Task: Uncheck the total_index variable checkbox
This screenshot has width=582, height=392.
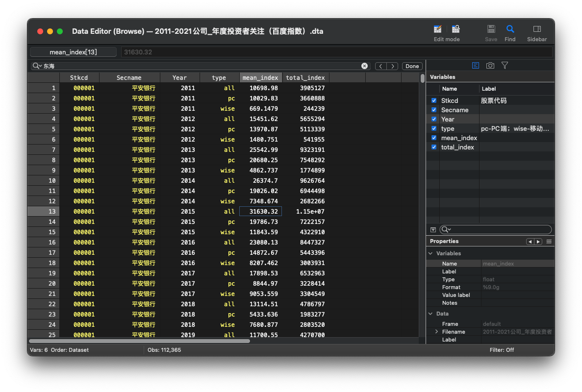Action: click(434, 147)
